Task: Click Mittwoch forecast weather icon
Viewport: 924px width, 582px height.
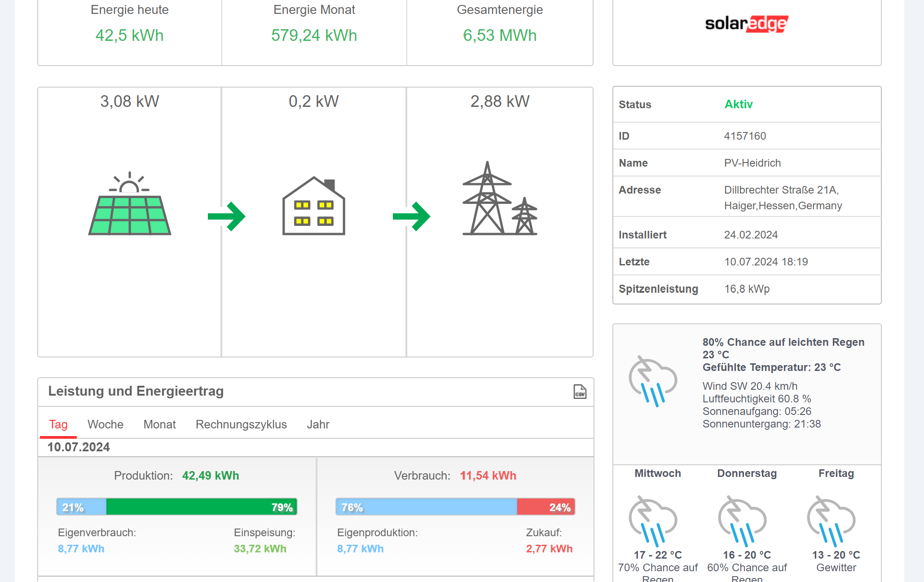Action: (653, 520)
